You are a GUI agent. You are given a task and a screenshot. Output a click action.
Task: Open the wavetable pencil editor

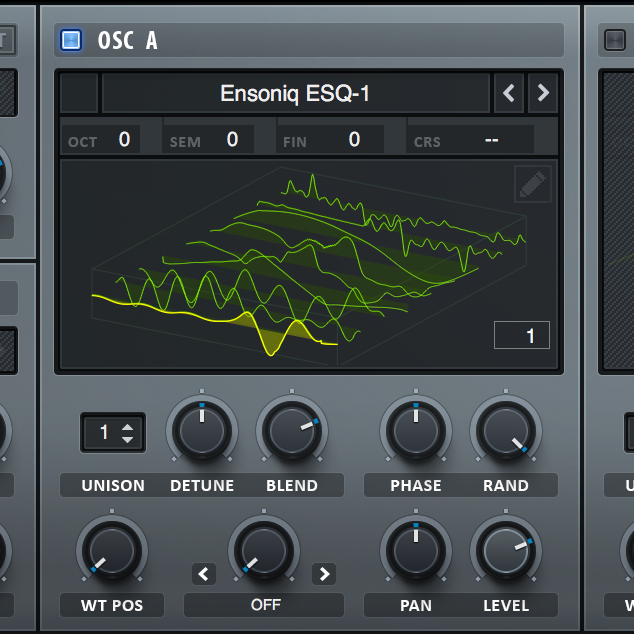coord(533,184)
